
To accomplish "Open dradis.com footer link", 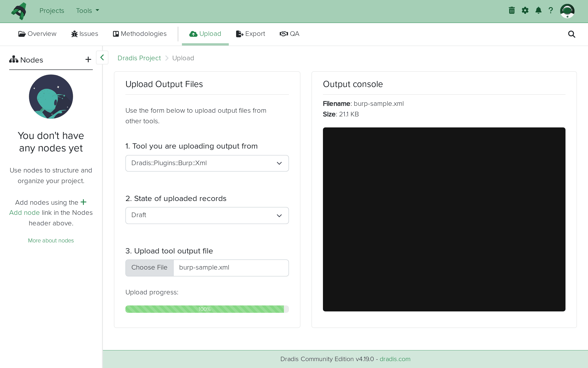I will (x=395, y=359).
